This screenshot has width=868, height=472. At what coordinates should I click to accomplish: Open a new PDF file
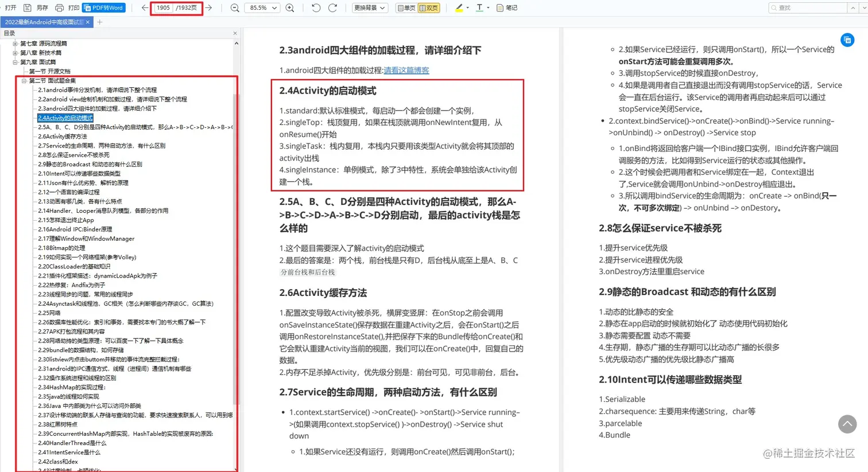point(10,7)
